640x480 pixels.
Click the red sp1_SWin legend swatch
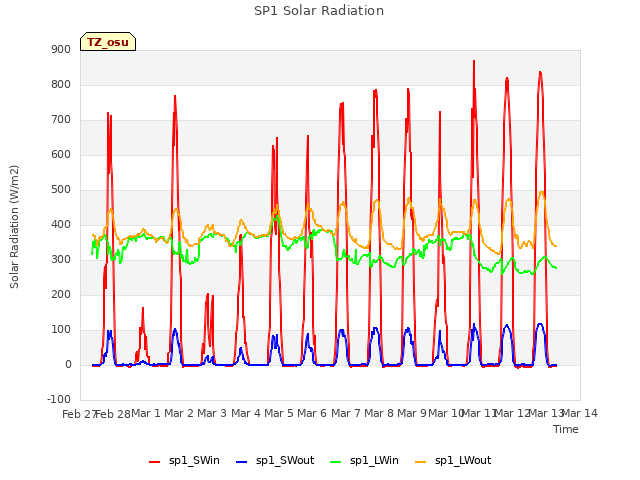[155, 461]
